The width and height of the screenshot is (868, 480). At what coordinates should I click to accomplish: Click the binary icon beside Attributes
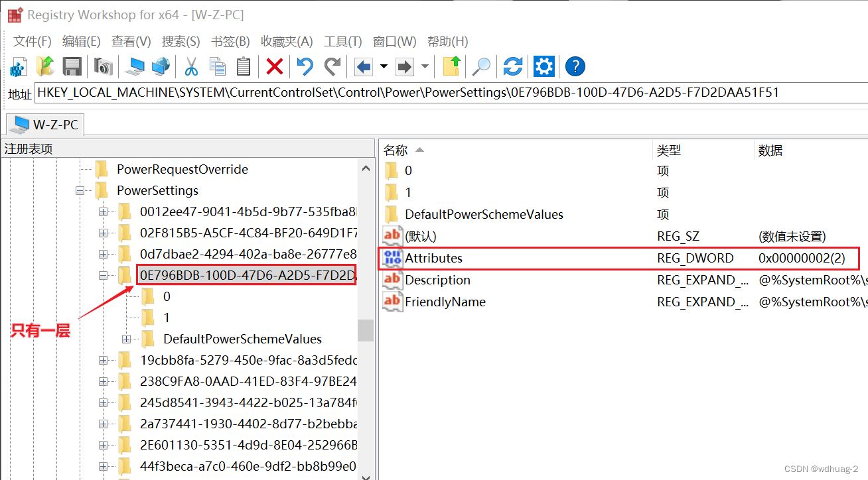pyautogui.click(x=393, y=258)
